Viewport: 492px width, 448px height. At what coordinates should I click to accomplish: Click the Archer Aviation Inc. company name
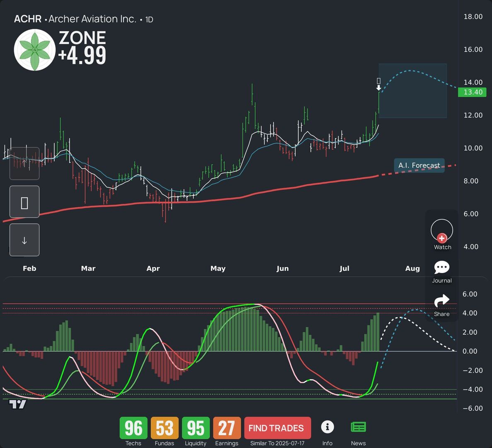[92, 19]
